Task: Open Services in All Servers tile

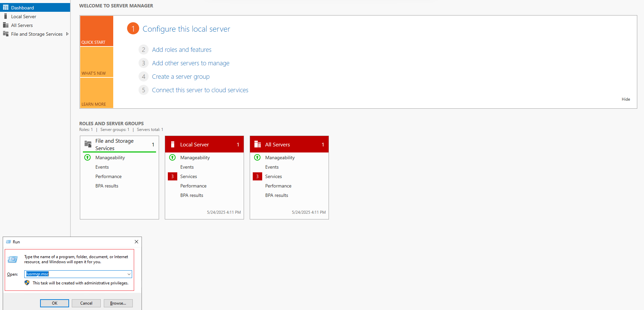Action: (x=274, y=176)
